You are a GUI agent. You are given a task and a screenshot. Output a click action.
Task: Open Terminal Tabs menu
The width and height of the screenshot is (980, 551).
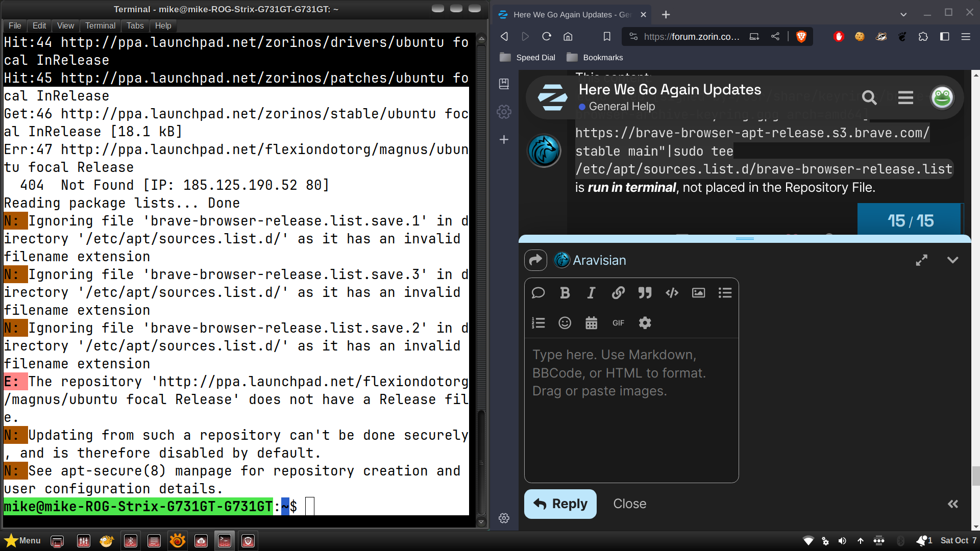135,26
